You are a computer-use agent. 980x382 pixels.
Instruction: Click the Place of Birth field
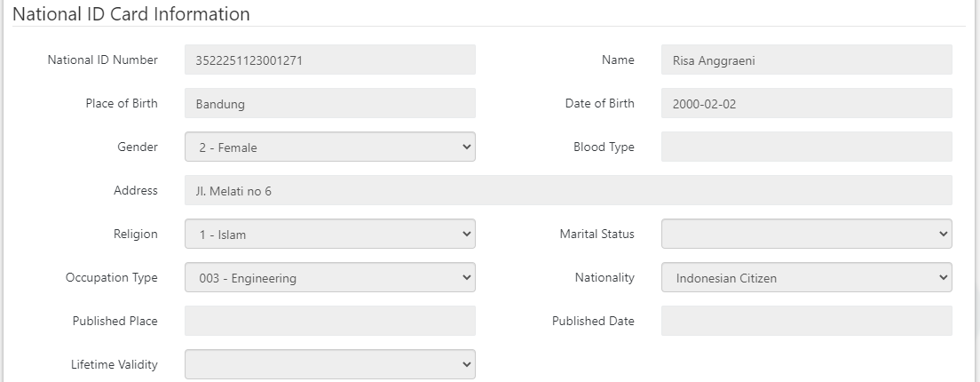click(329, 104)
